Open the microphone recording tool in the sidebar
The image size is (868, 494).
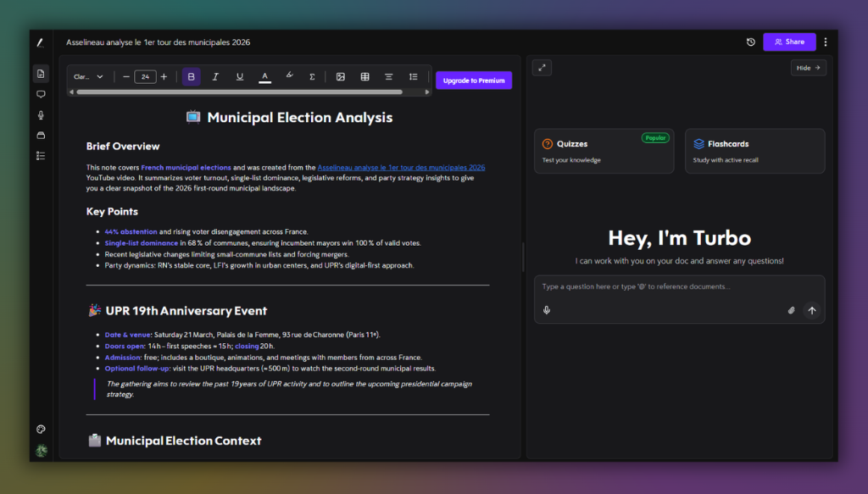(x=40, y=114)
